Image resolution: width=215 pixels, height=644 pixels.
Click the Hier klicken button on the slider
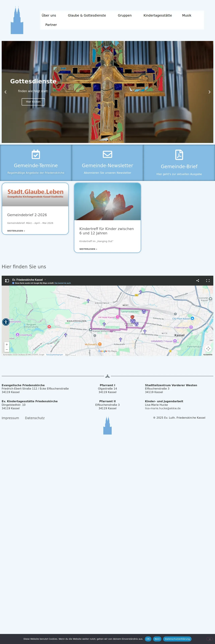coord(33,102)
